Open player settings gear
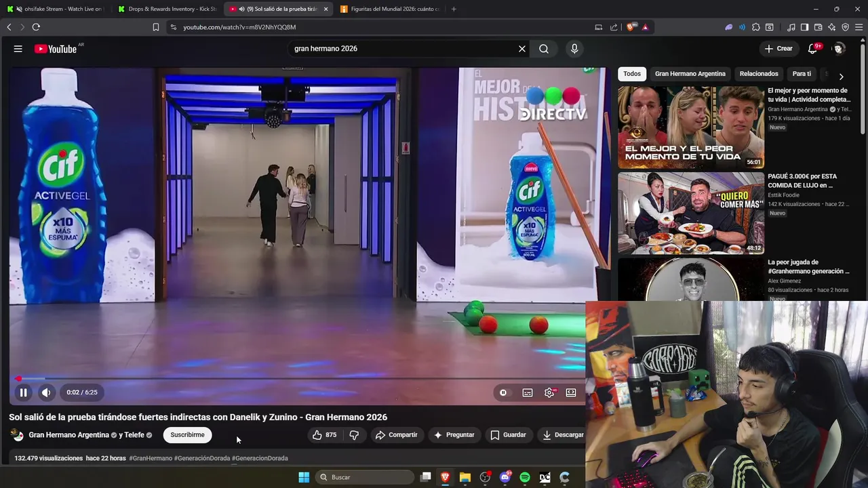The image size is (868, 488). pos(549,392)
